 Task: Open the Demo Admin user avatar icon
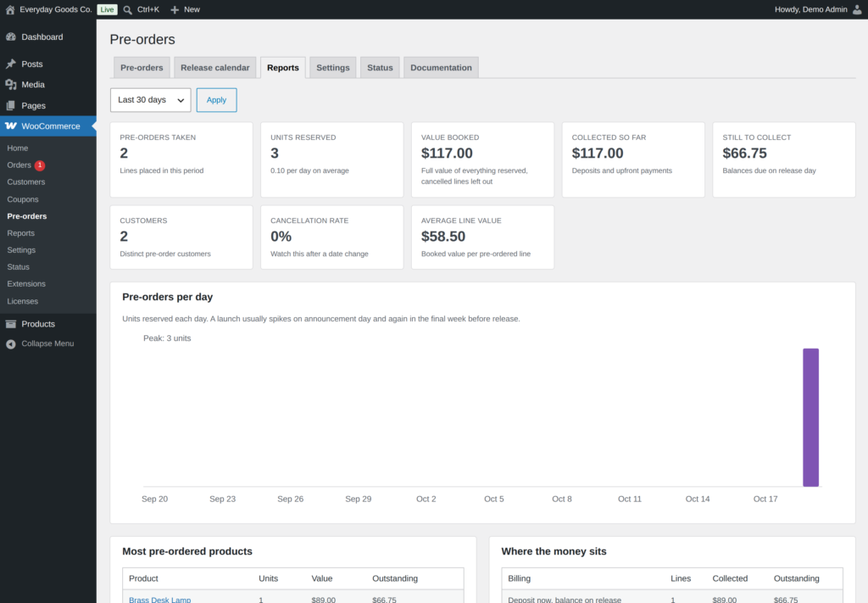[857, 9]
